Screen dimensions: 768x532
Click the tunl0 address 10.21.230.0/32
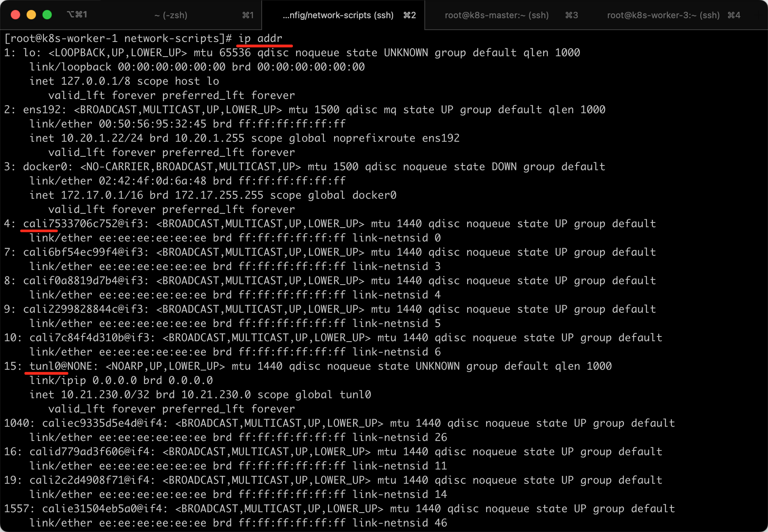coord(105,395)
